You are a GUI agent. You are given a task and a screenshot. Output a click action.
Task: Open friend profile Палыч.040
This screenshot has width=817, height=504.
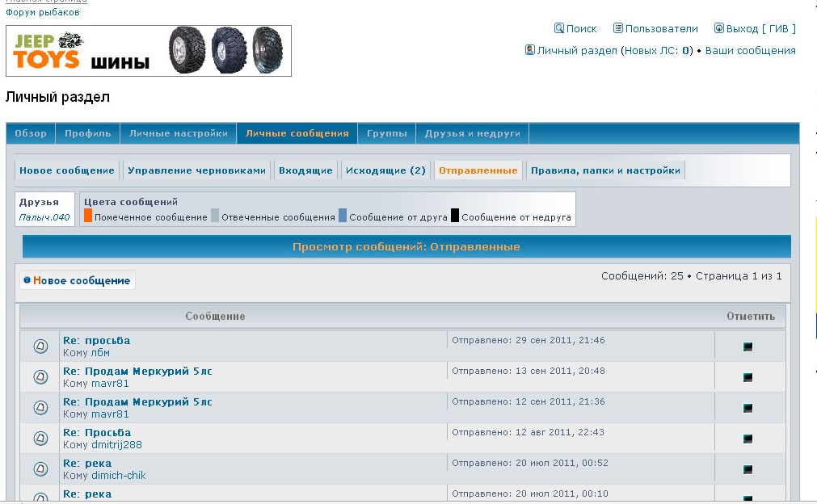44,217
